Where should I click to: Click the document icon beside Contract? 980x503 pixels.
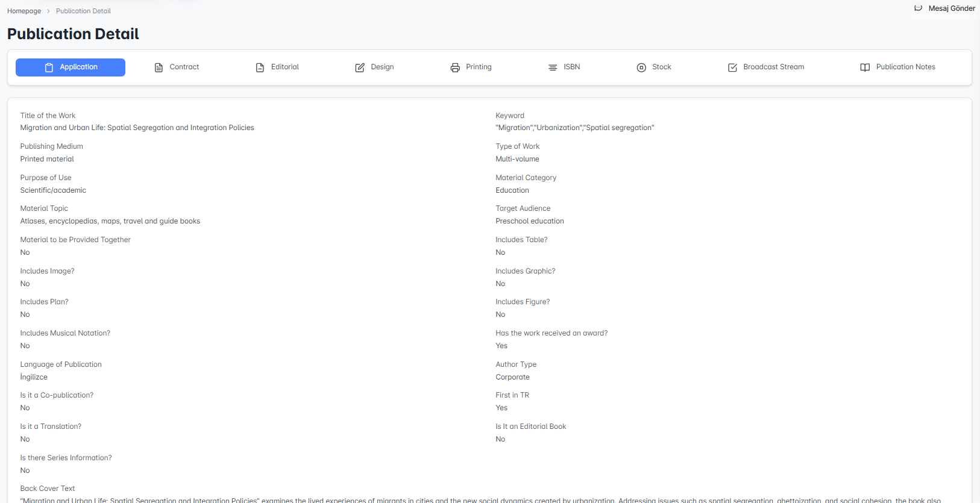159,67
